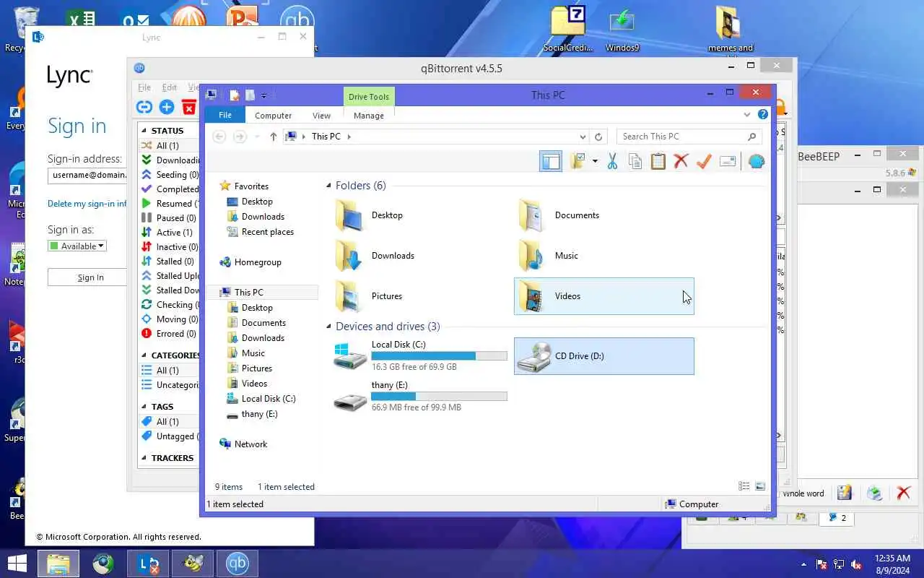924x578 pixels.
Task: Select Homegroup in the navigation pane
Action: tap(258, 262)
